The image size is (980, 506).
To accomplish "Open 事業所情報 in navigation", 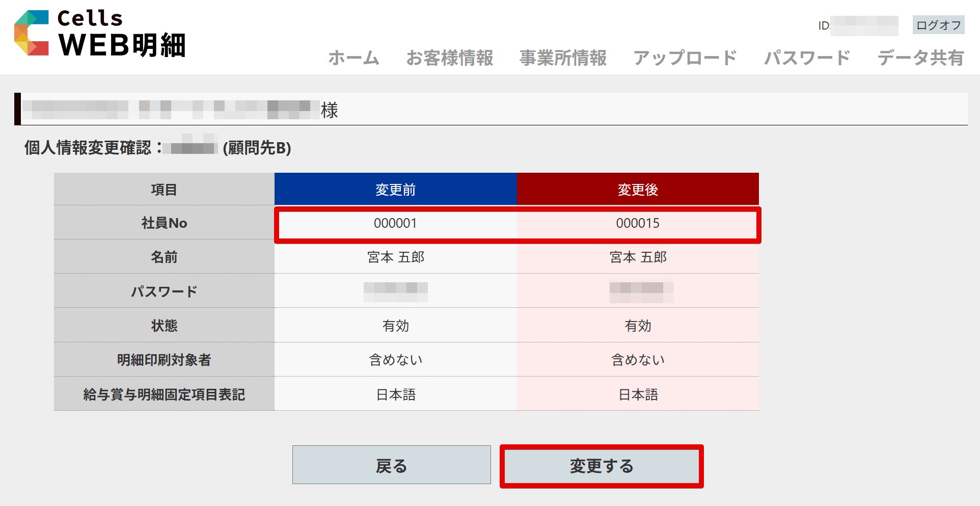I will [x=563, y=58].
